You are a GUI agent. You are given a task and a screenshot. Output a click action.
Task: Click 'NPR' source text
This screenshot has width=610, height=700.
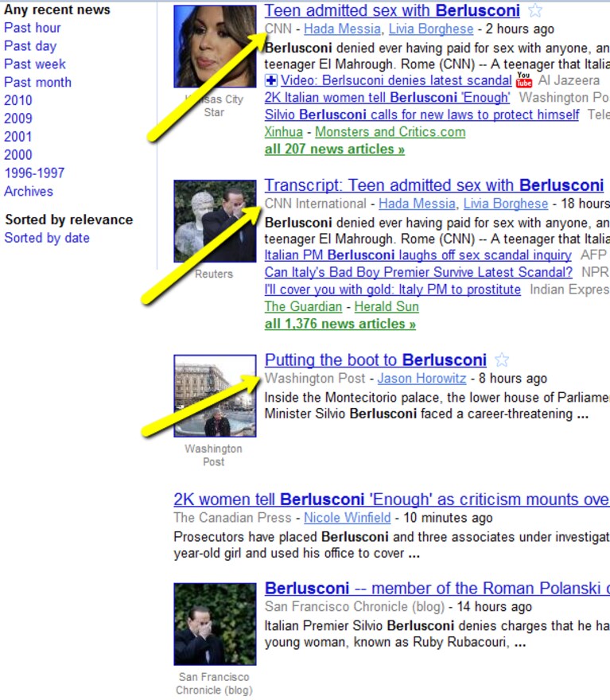(x=595, y=272)
